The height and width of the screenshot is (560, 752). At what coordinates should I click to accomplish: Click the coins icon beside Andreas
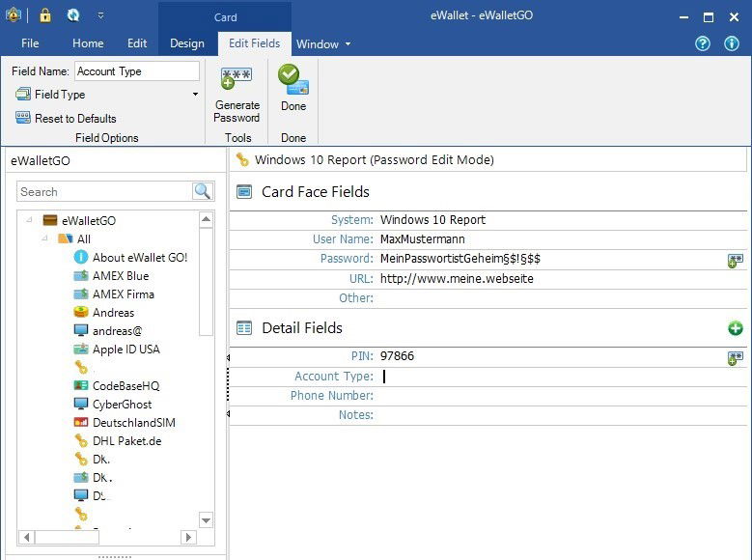tap(81, 312)
